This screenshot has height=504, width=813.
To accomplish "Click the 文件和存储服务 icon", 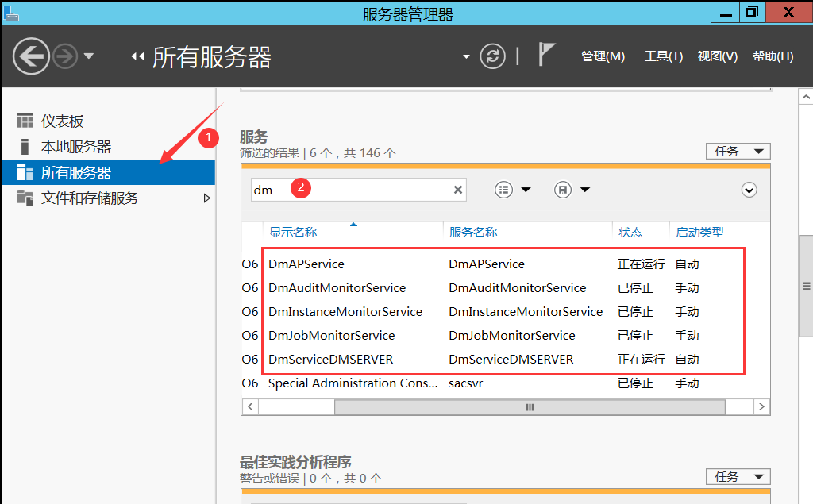I will (25, 198).
